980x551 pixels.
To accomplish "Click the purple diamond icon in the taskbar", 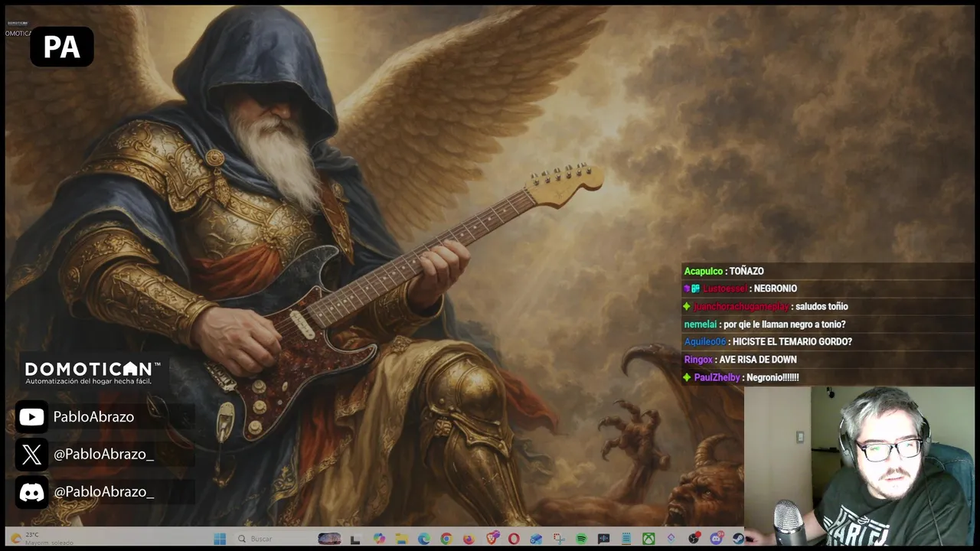I will click(x=671, y=539).
